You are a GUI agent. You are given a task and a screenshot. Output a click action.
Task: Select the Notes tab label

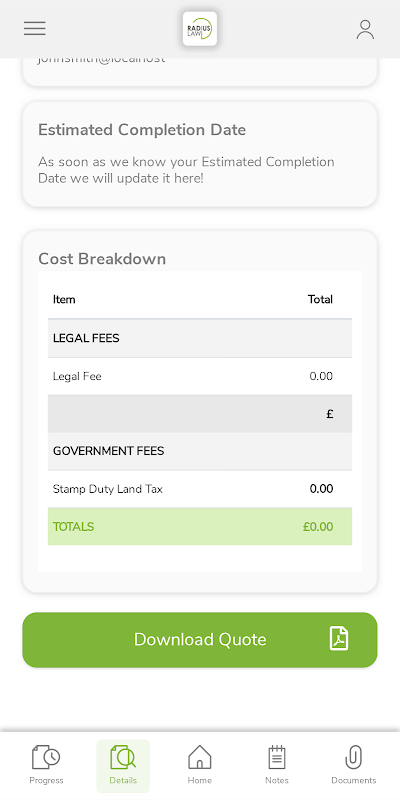pyautogui.click(x=277, y=780)
